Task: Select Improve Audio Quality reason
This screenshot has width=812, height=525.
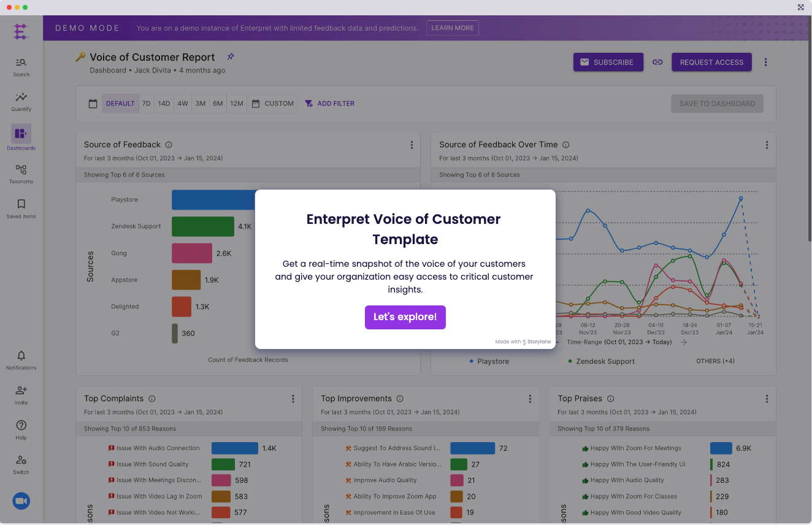Action: pyautogui.click(x=385, y=480)
